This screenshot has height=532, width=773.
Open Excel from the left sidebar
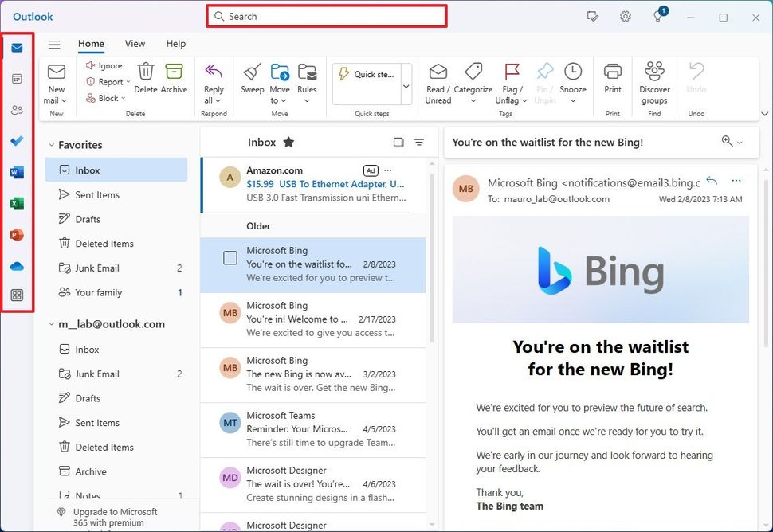18,203
